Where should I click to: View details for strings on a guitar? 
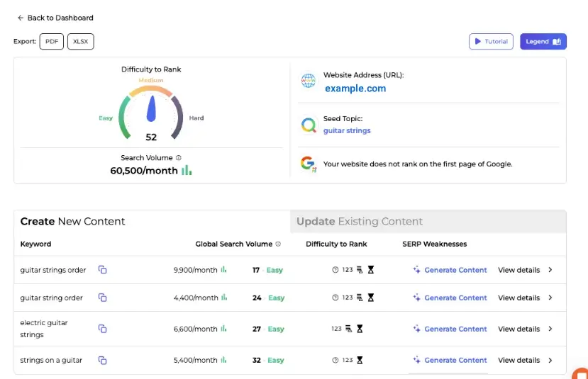pyautogui.click(x=519, y=361)
